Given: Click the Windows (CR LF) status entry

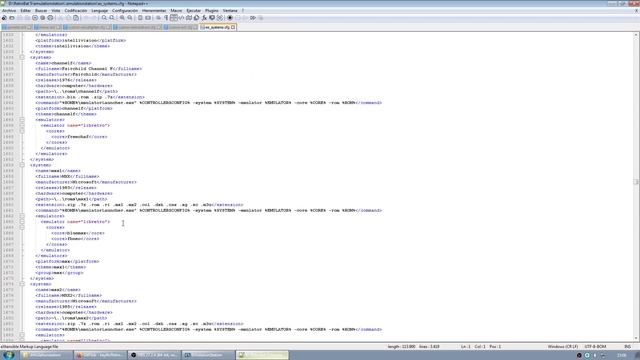Looking at the screenshot, I should click(x=563, y=347).
